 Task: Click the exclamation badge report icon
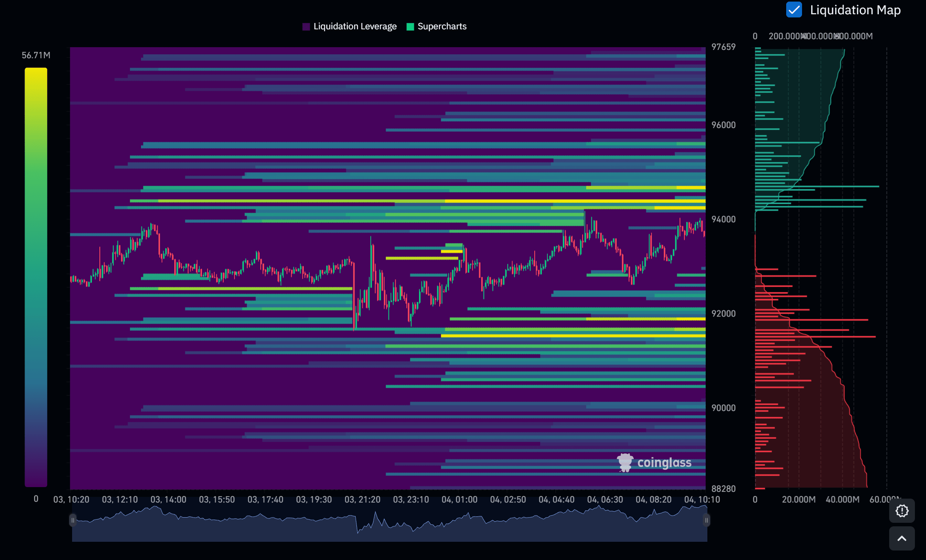click(902, 511)
